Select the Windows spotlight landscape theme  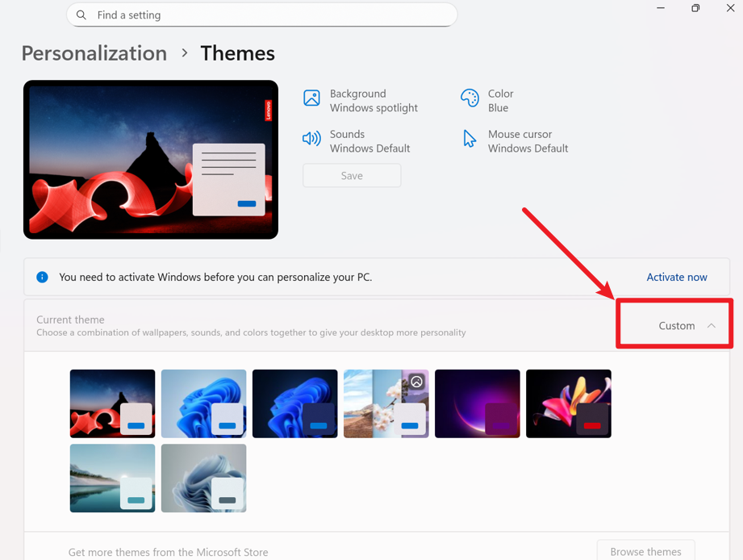(386, 403)
